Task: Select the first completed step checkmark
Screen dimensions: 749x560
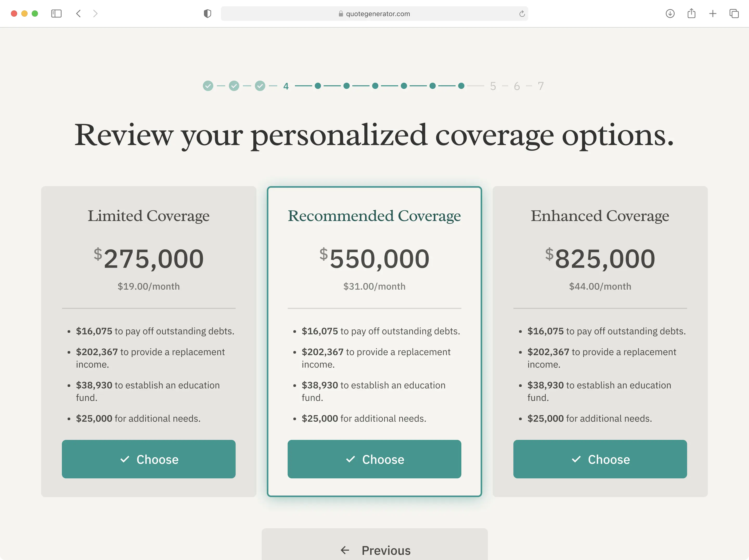Action: point(208,86)
